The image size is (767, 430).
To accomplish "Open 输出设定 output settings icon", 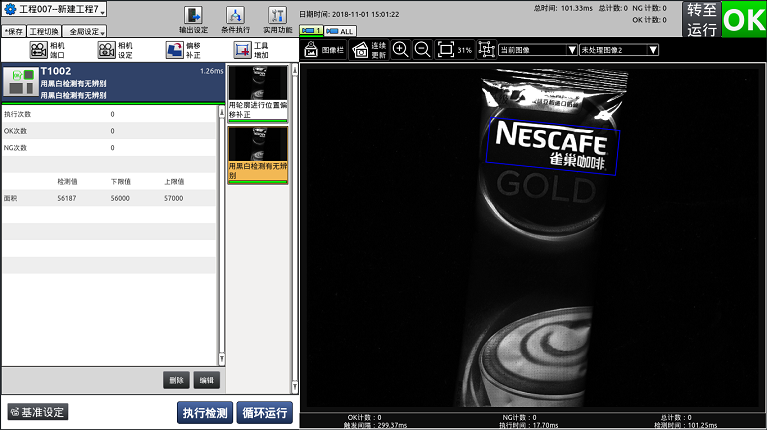I will coord(193,20).
